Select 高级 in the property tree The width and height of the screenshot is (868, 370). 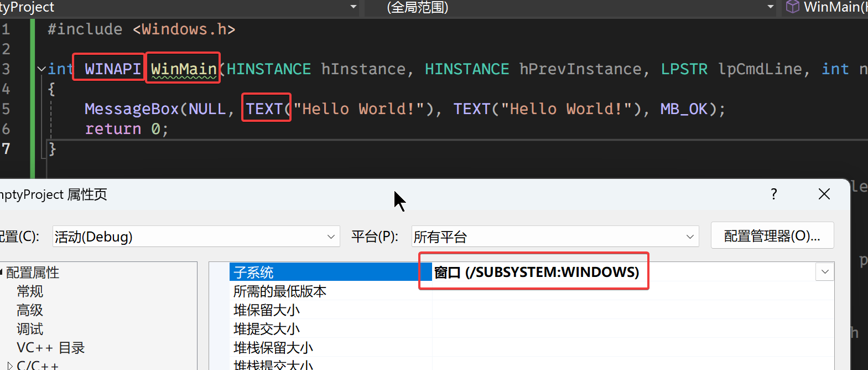coord(30,310)
